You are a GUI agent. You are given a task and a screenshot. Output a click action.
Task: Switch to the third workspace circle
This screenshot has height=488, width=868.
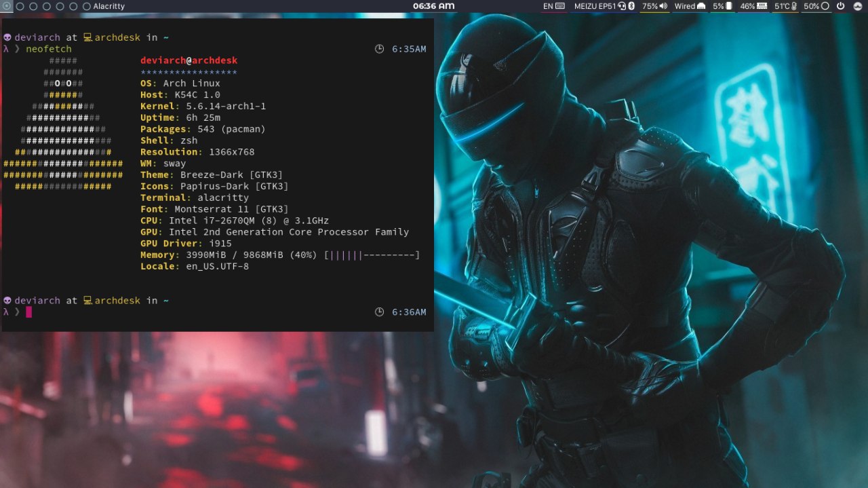click(33, 6)
